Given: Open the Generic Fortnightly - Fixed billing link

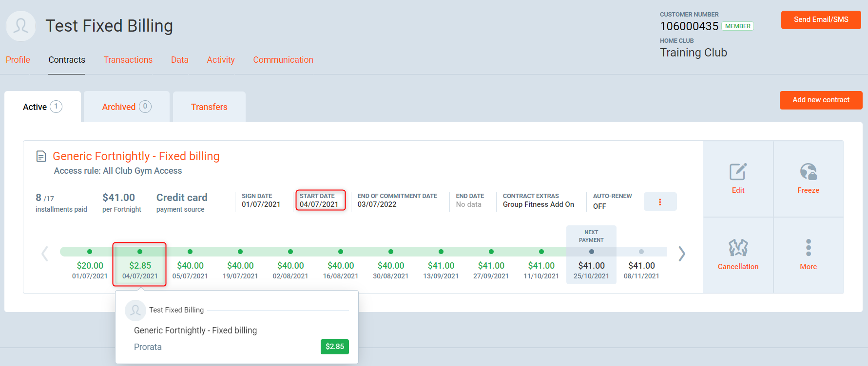Looking at the screenshot, I should click(x=136, y=156).
